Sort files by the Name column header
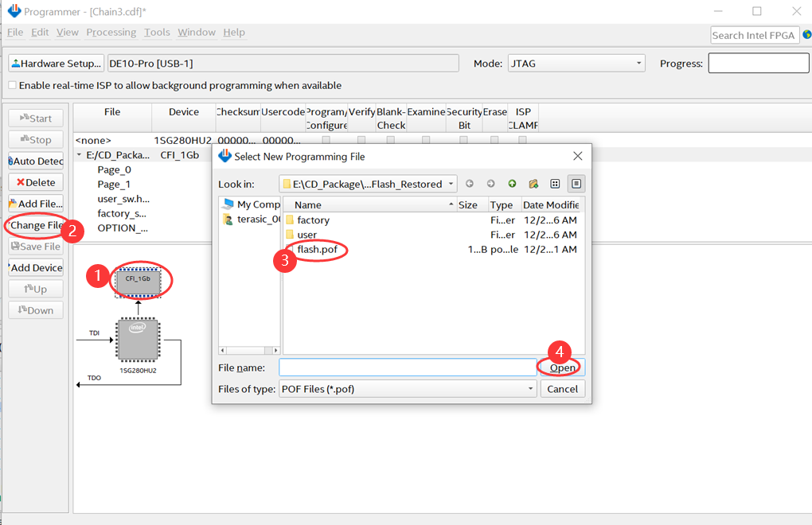This screenshot has height=525, width=812. coord(369,204)
